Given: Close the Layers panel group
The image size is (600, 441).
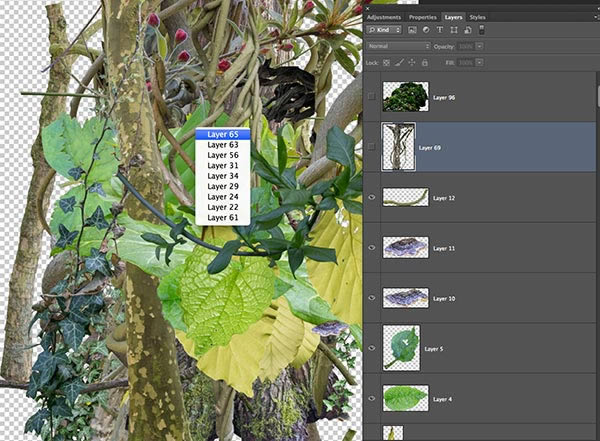Looking at the screenshot, I should (368, 8).
